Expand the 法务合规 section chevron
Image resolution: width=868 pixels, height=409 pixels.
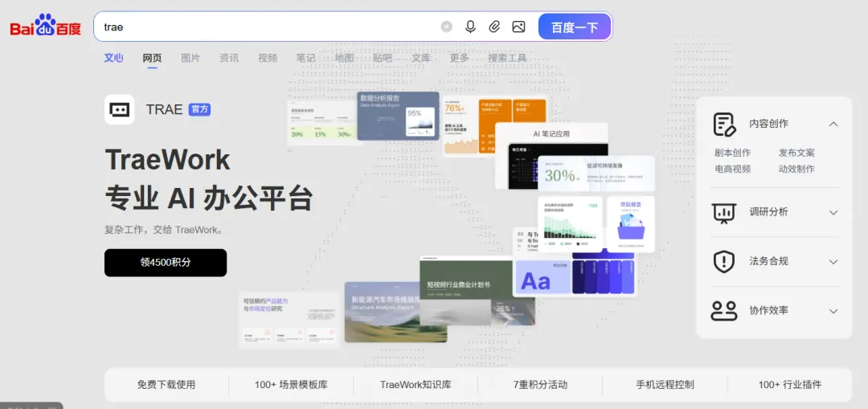pyautogui.click(x=833, y=261)
